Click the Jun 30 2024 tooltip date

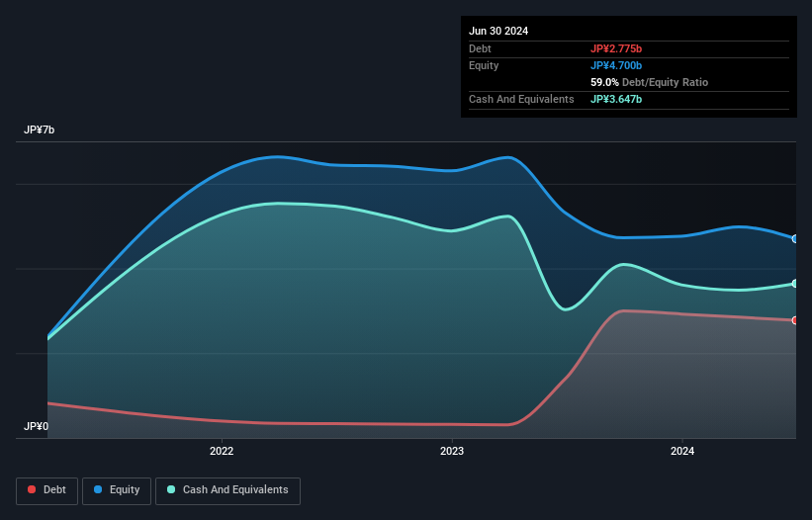click(x=498, y=31)
